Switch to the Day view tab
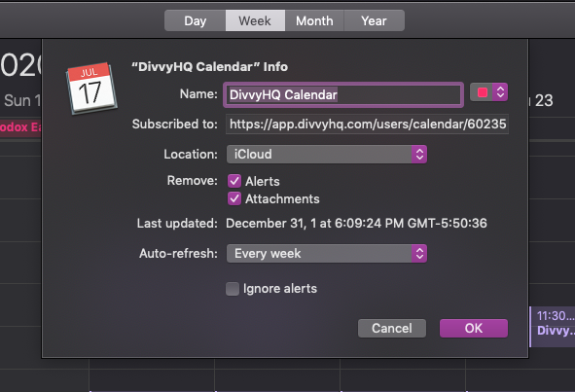The image size is (575, 392). click(x=196, y=20)
